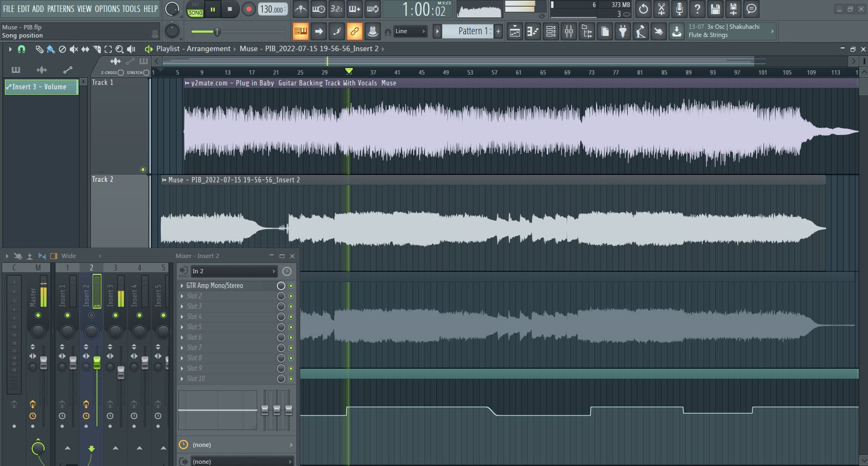Open the In 2 mixer input dropdown

click(x=234, y=271)
